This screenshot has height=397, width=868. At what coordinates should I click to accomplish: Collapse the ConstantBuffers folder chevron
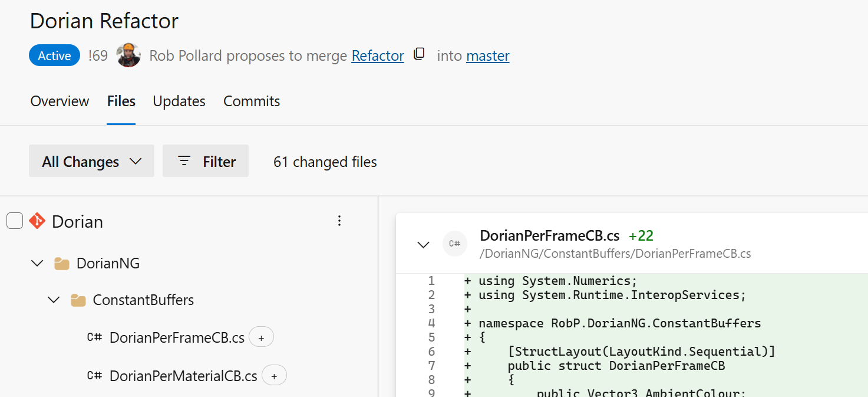click(54, 300)
